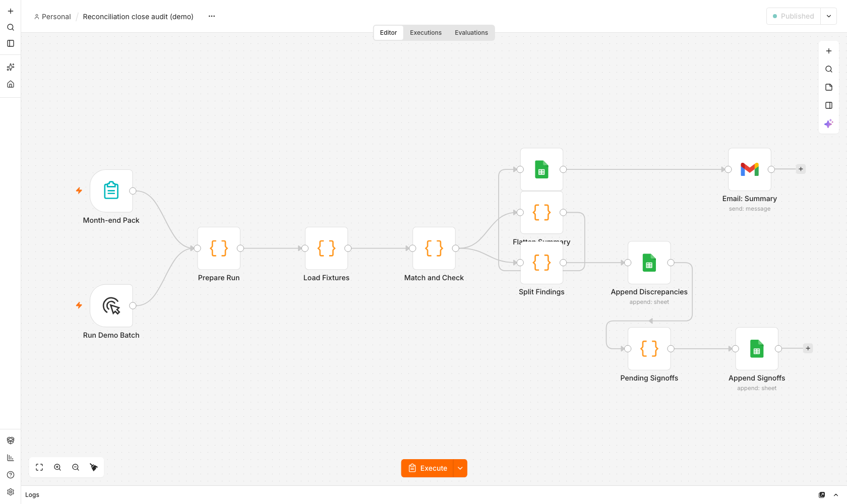Add a sticky note from right toolbar
The image size is (847, 504).
pyautogui.click(x=829, y=87)
